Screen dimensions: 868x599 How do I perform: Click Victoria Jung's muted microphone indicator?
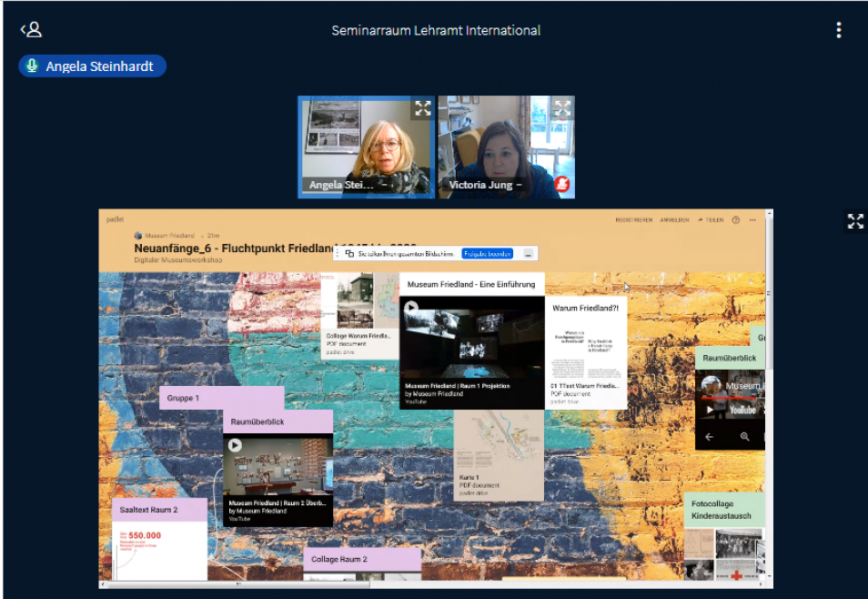click(x=562, y=184)
